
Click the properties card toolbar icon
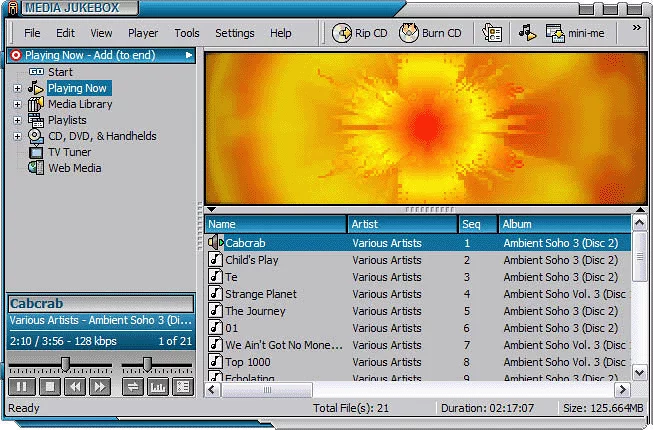[x=492, y=33]
